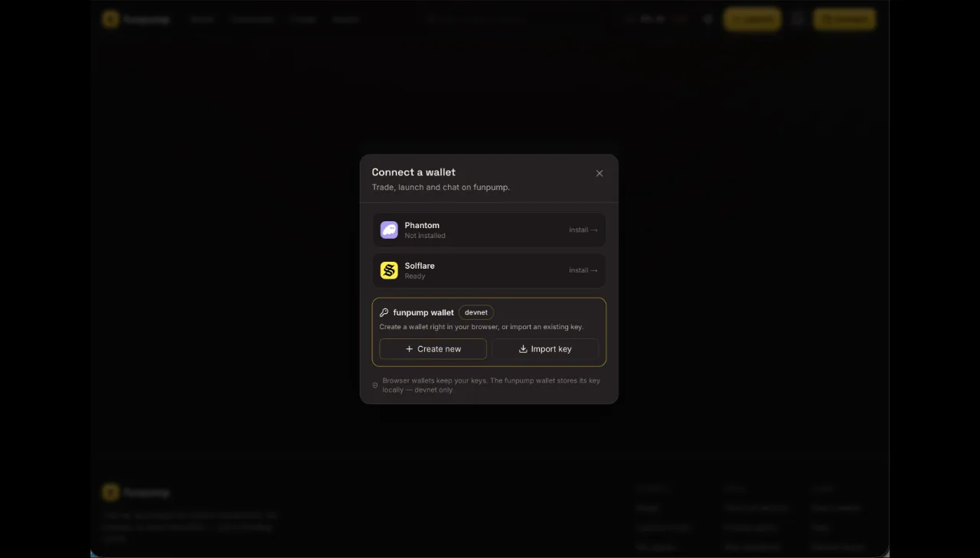The image size is (980, 558).
Task: Click the "Not installed" status under Phantom
Action: pyautogui.click(x=425, y=236)
